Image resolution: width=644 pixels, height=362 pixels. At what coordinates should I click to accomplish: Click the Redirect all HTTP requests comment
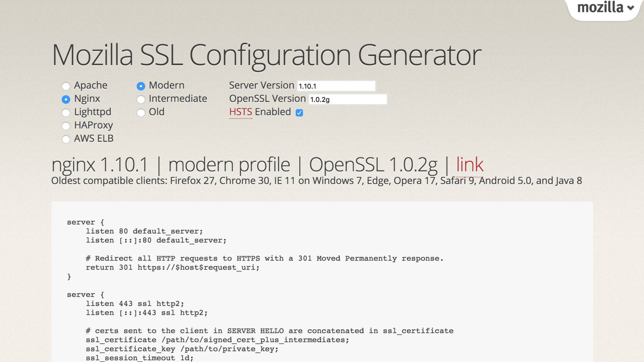point(265,258)
